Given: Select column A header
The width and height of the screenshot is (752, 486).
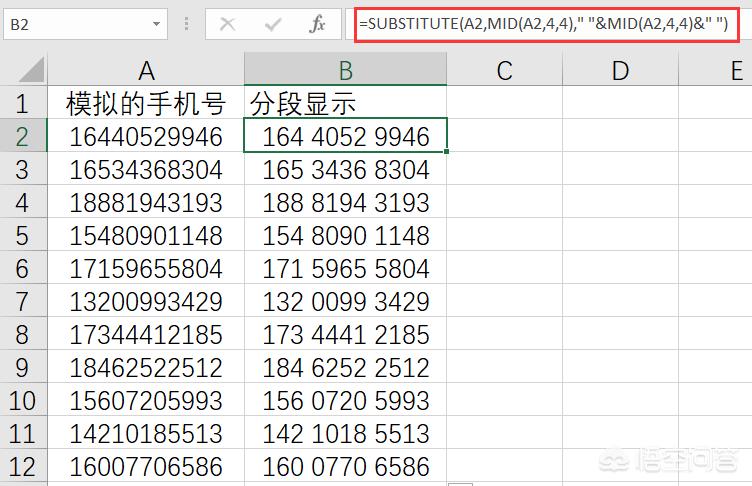Looking at the screenshot, I should coord(146,70).
